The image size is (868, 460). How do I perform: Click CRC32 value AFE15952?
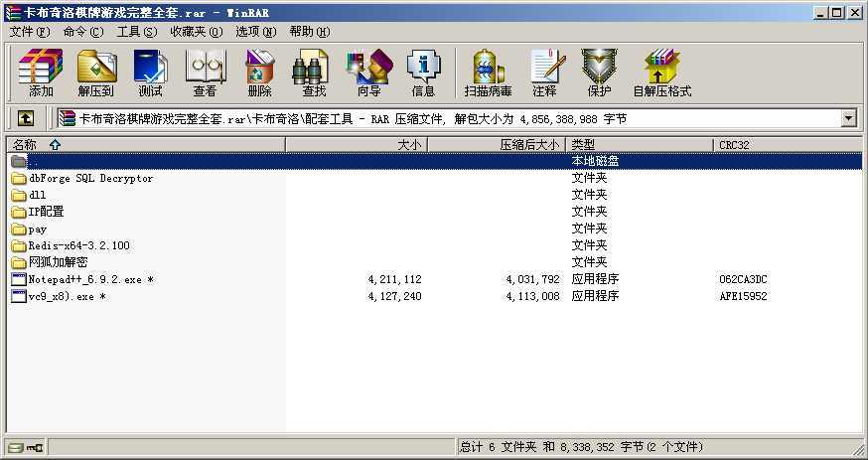[x=743, y=296]
